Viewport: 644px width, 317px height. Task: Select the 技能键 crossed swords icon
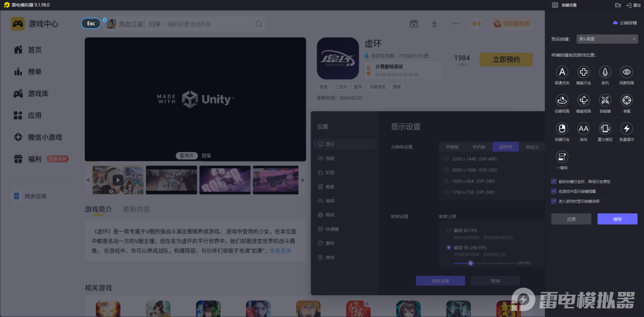605,100
